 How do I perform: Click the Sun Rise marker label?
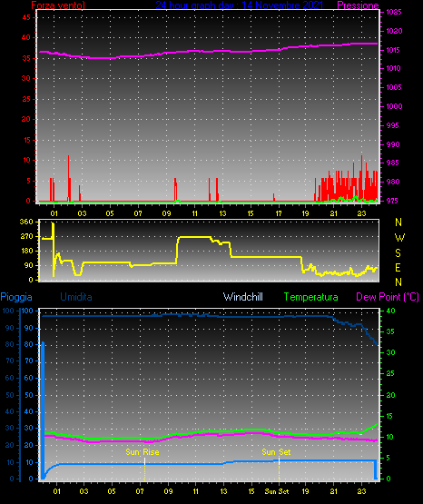coord(143,452)
